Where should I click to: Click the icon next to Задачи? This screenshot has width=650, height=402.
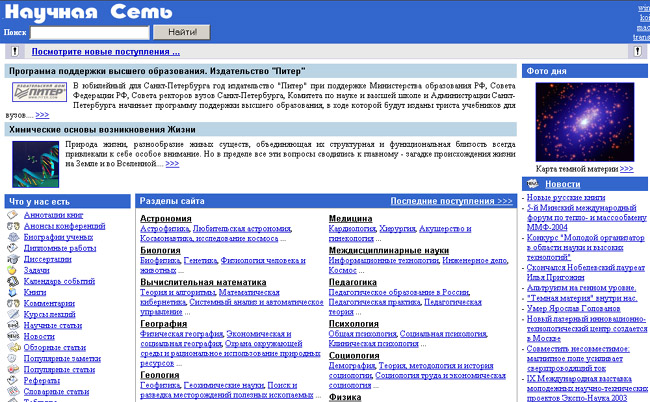click(x=11, y=270)
